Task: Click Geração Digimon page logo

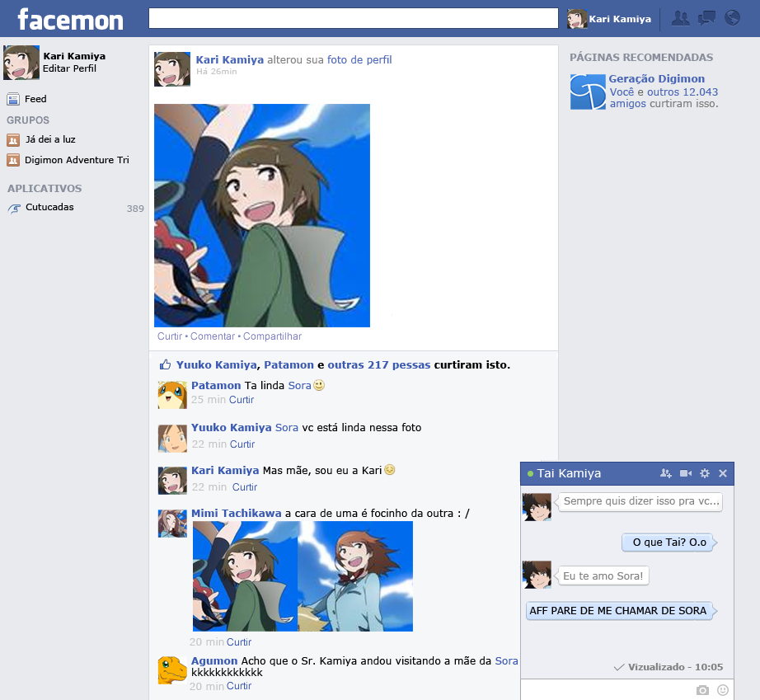Action: (x=588, y=92)
